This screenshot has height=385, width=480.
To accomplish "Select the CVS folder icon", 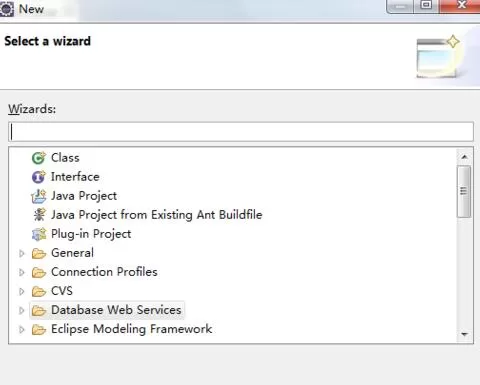I will tap(39, 291).
